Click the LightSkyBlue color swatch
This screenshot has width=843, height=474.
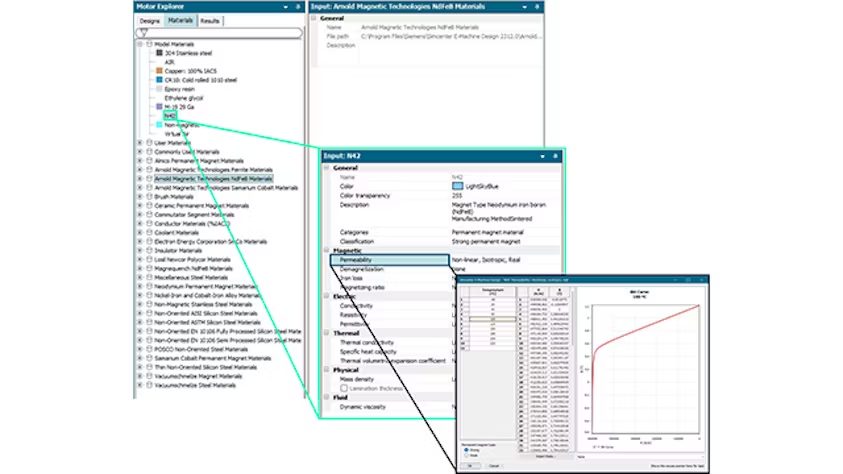pyautogui.click(x=457, y=186)
